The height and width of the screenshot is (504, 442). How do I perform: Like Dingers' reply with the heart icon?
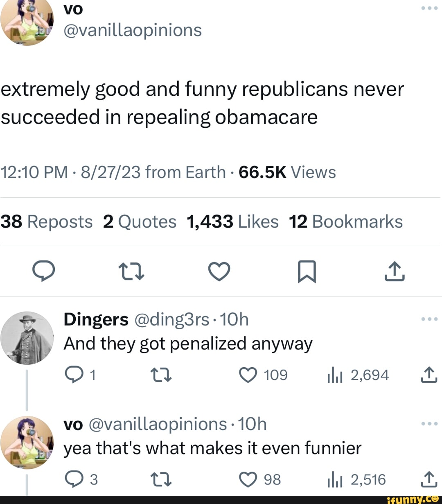[x=247, y=374]
